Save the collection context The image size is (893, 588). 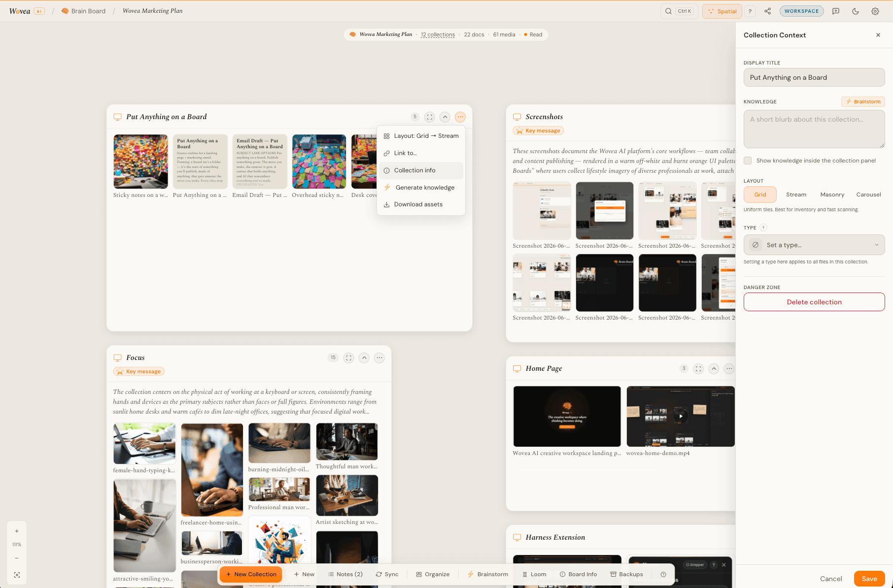point(869,579)
